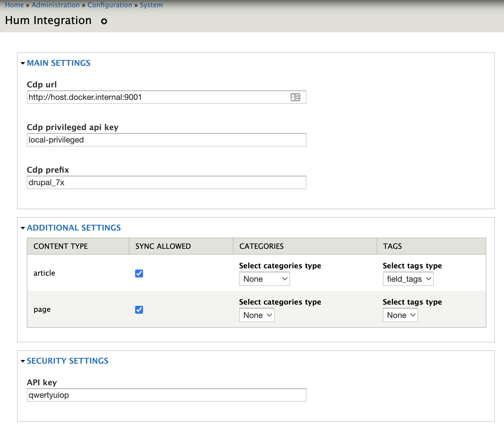Open article tags type dropdown
Screen dimensions: 504x427
(408, 279)
